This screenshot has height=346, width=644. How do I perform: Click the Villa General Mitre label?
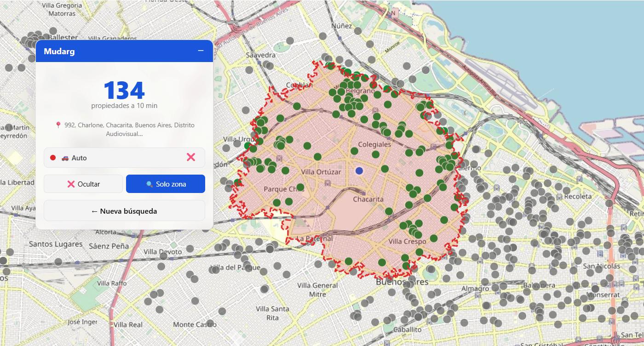318,289
